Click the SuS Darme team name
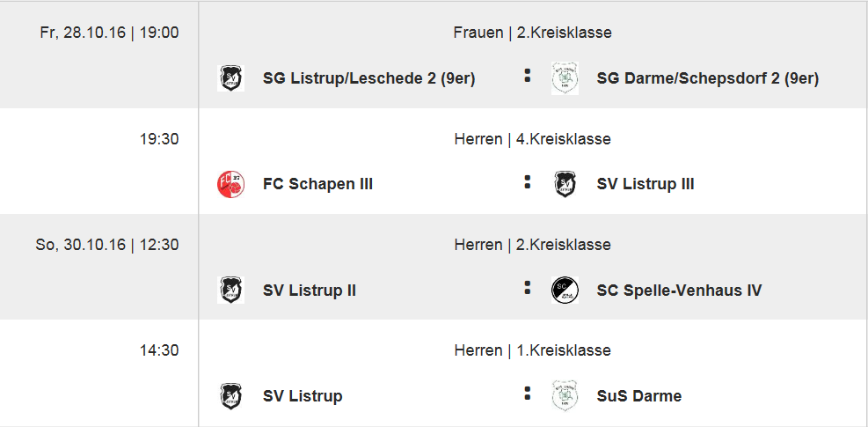868x427 pixels. pyautogui.click(x=638, y=396)
